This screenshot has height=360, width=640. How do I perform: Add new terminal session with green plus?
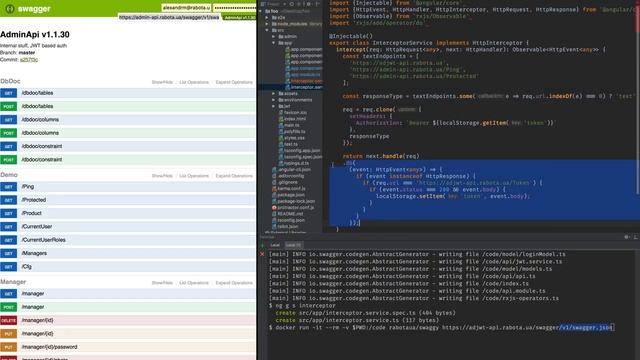[262, 245]
